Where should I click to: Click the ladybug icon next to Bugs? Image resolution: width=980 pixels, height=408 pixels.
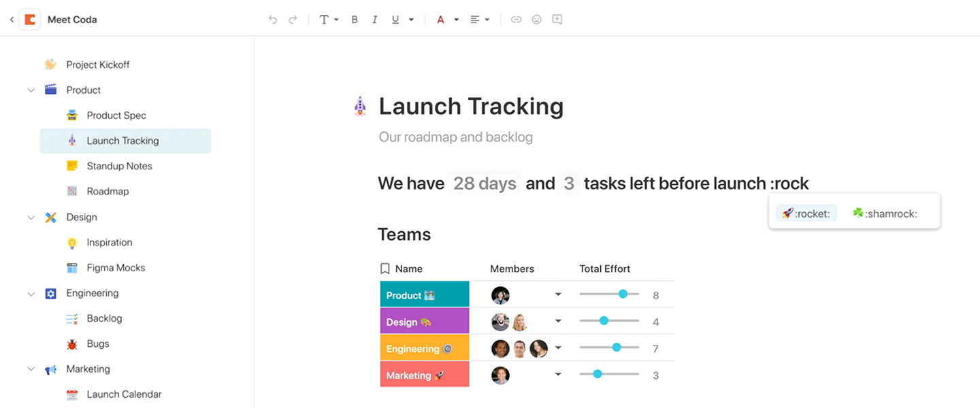72,344
